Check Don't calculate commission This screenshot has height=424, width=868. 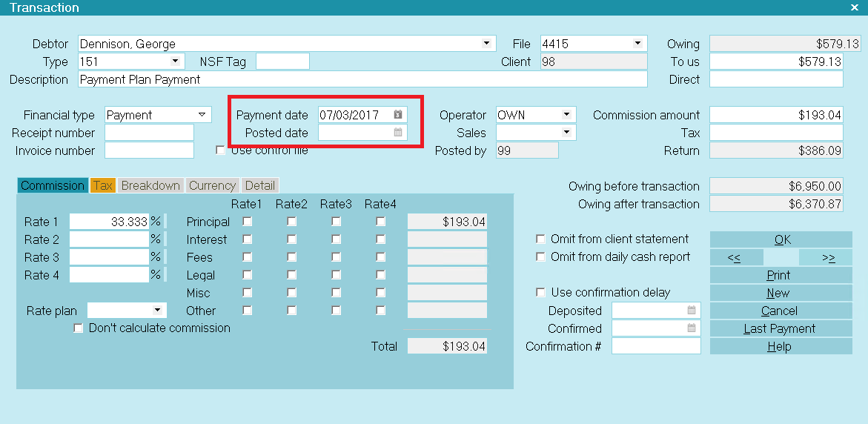pyautogui.click(x=78, y=328)
